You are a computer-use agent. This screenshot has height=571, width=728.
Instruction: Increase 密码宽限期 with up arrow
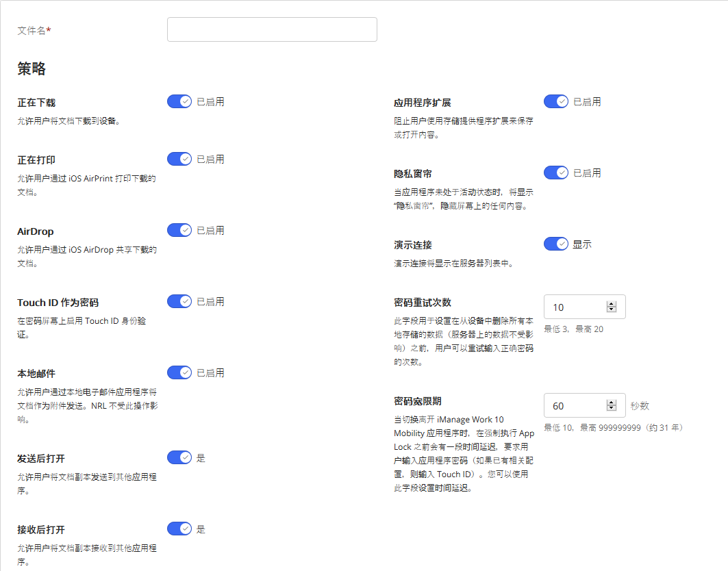tap(612, 403)
